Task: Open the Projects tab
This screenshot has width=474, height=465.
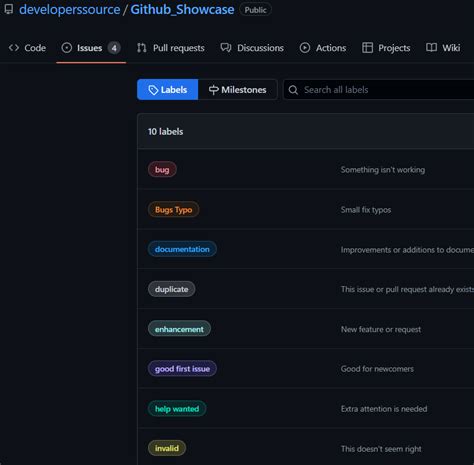Action: coord(386,48)
